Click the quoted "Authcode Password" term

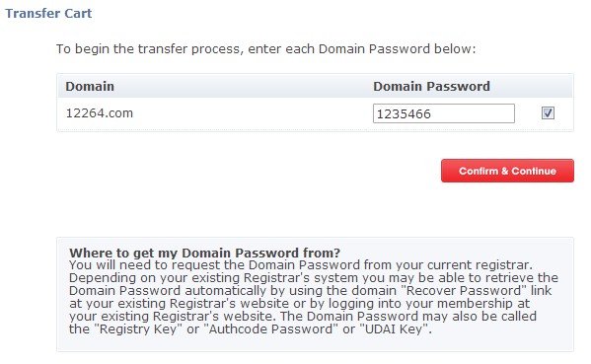[x=271, y=328]
